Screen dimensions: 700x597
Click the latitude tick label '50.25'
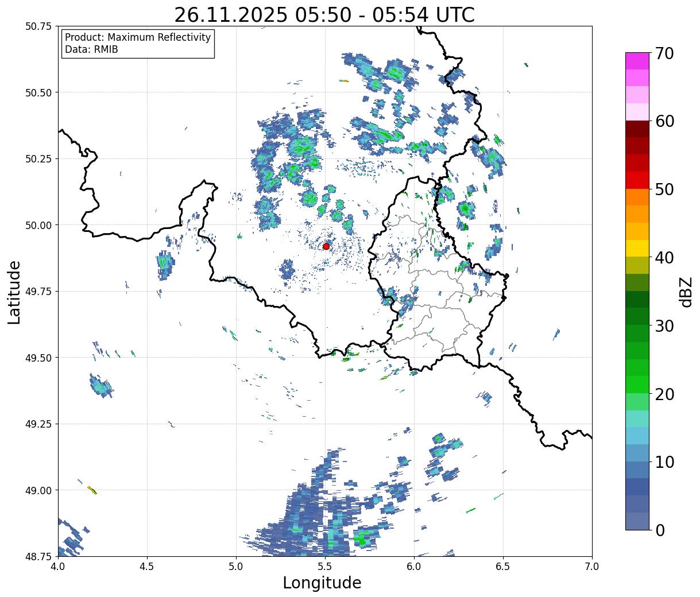pyautogui.click(x=38, y=159)
